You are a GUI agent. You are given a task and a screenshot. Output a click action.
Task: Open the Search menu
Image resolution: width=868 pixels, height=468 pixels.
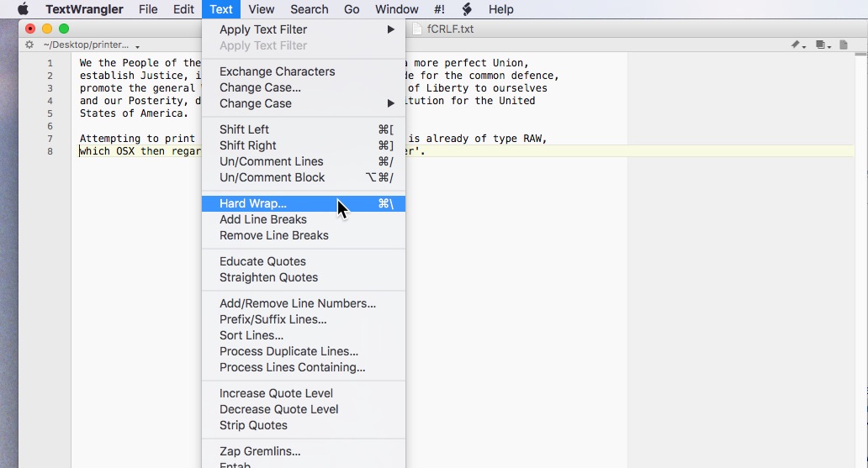[310, 9]
